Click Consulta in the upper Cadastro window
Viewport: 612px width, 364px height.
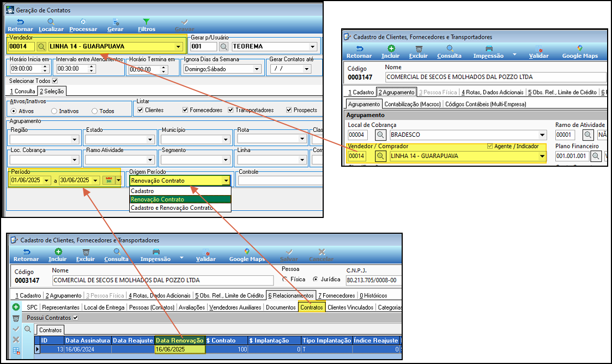tap(449, 52)
